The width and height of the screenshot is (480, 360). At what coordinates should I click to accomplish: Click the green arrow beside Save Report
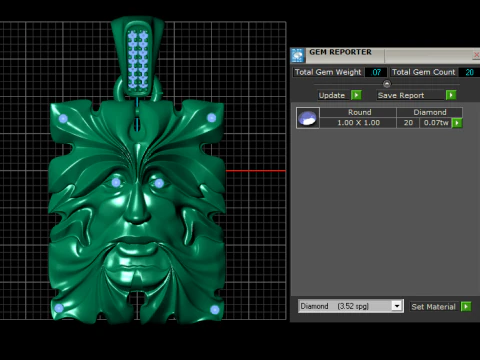pyautogui.click(x=451, y=95)
